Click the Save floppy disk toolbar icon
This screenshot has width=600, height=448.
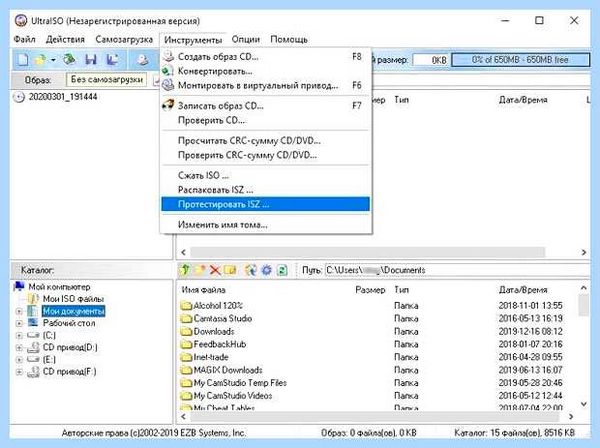(91, 60)
